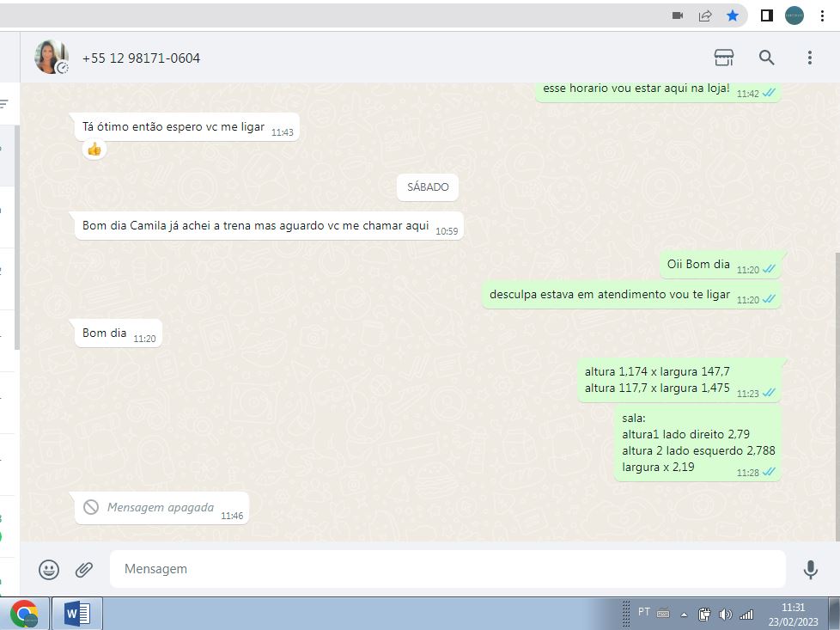Open the volume control tray icon

726,615
